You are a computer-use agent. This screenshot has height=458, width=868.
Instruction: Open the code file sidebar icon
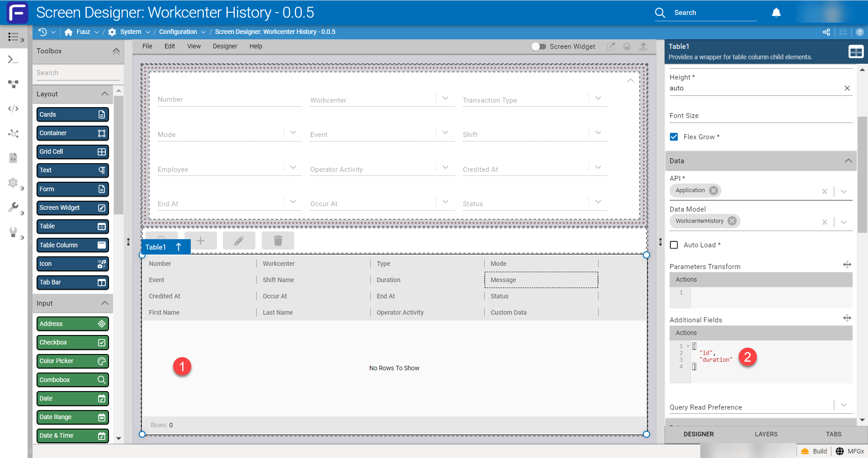click(x=13, y=158)
